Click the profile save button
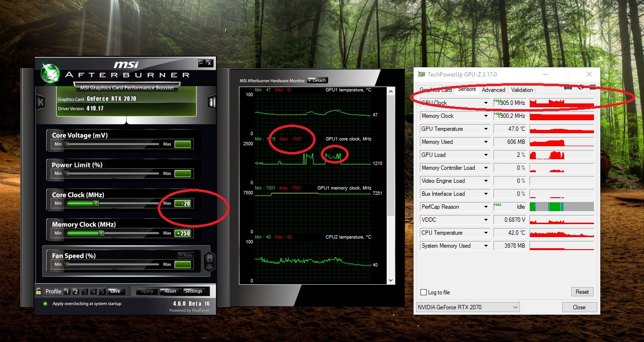Image resolution: width=644 pixels, height=342 pixels. [x=115, y=291]
